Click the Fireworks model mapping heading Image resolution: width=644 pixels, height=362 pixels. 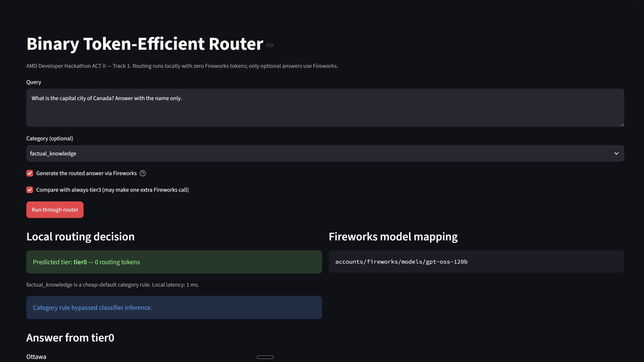pyautogui.click(x=393, y=237)
